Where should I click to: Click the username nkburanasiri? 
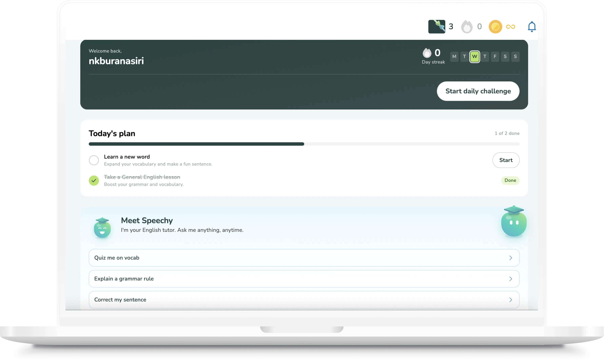(x=116, y=61)
